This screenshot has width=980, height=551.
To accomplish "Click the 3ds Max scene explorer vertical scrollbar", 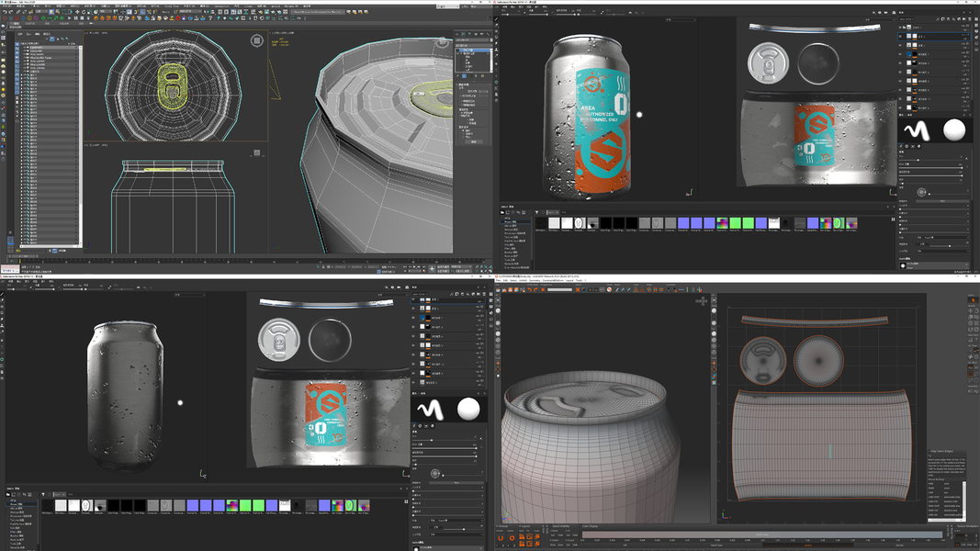I will (79, 143).
